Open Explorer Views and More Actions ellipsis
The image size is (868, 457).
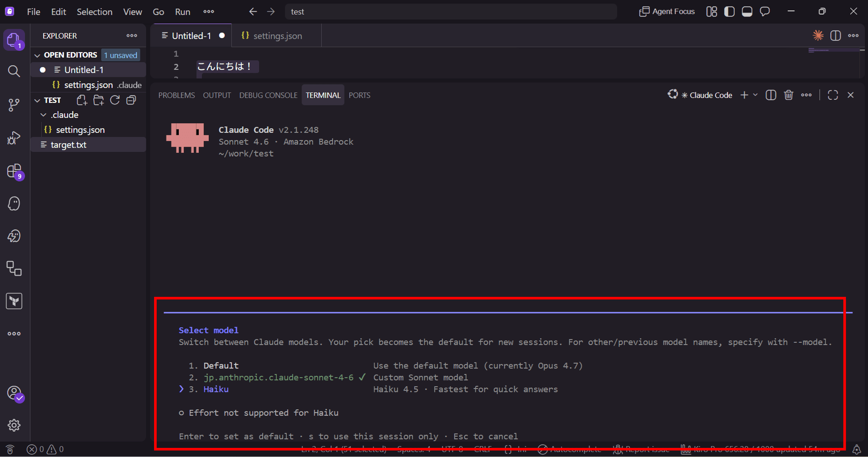tap(132, 36)
